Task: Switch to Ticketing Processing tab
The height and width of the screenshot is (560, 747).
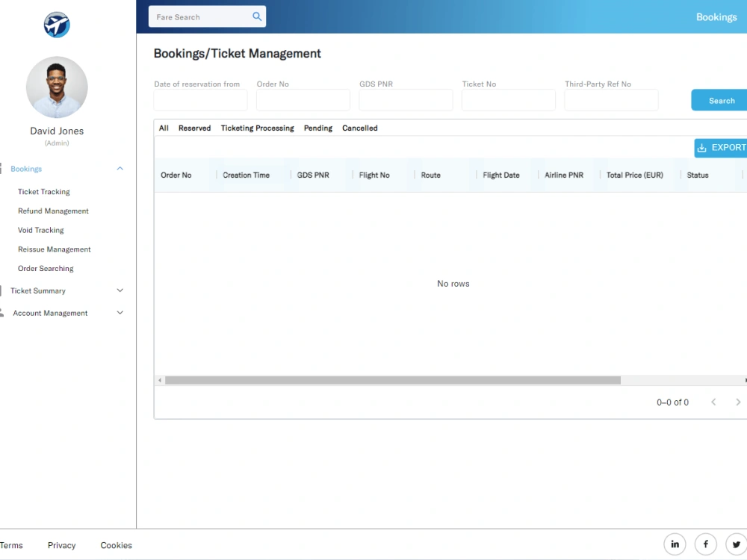Action: pyautogui.click(x=257, y=128)
